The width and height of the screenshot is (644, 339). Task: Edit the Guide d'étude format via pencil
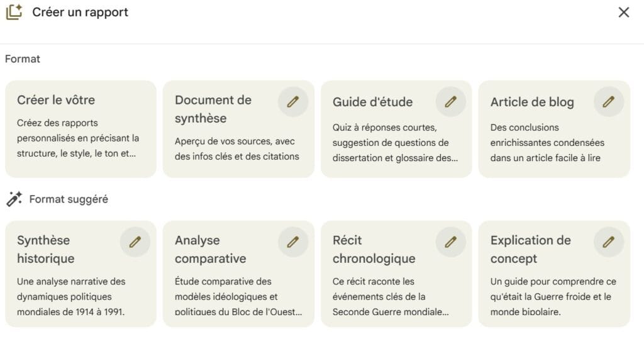450,102
